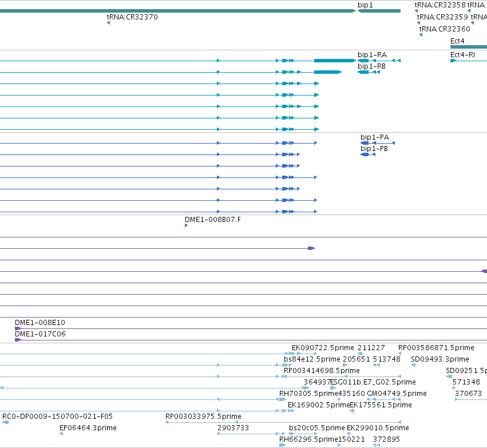Click the 571348 feature label

coord(466,382)
